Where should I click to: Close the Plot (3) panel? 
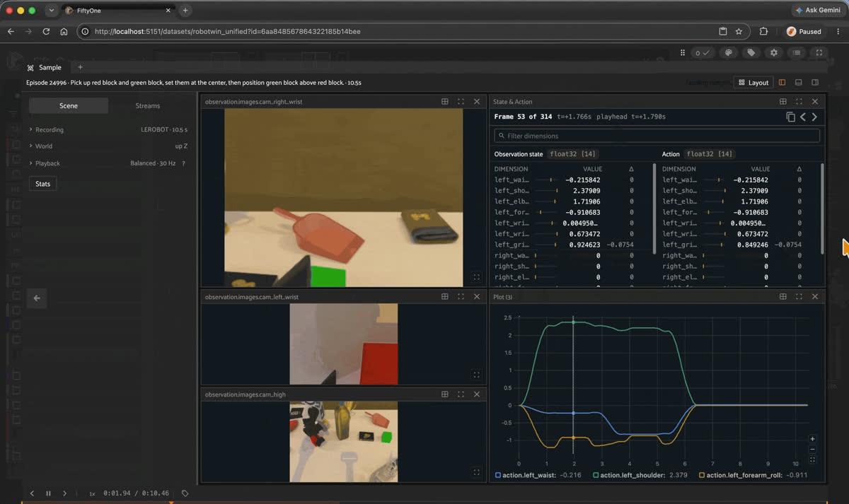[x=815, y=297]
